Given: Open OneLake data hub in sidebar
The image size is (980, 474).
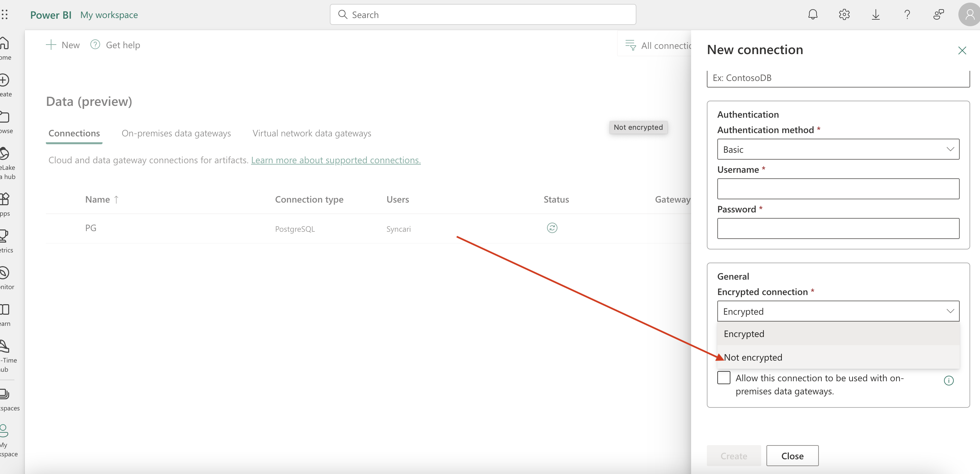Looking at the screenshot, I should click(7, 163).
